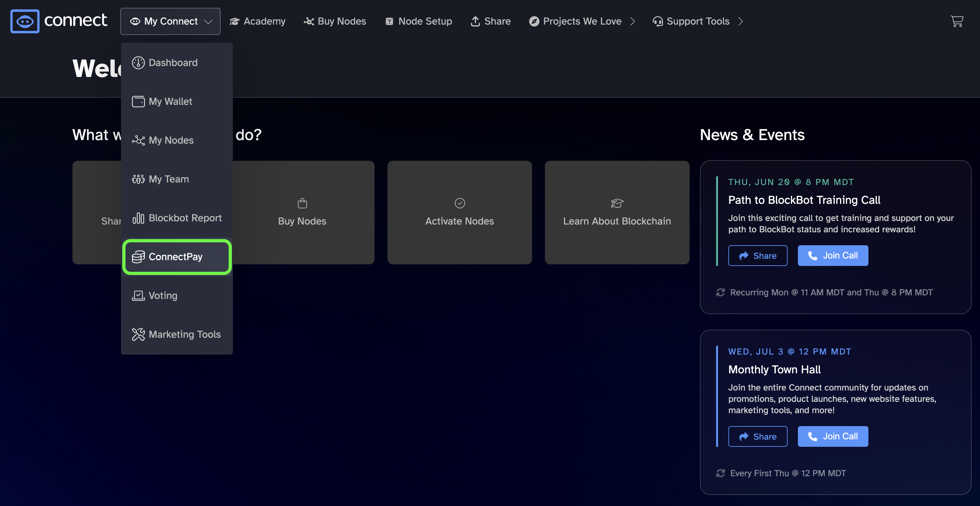The height and width of the screenshot is (506, 980).
Task: Click Share button for Monthly Town Hall
Action: pyautogui.click(x=757, y=436)
